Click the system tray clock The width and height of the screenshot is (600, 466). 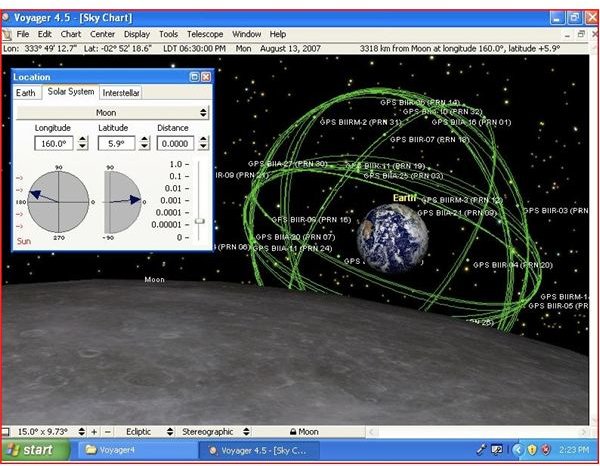[x=574, y=450]
